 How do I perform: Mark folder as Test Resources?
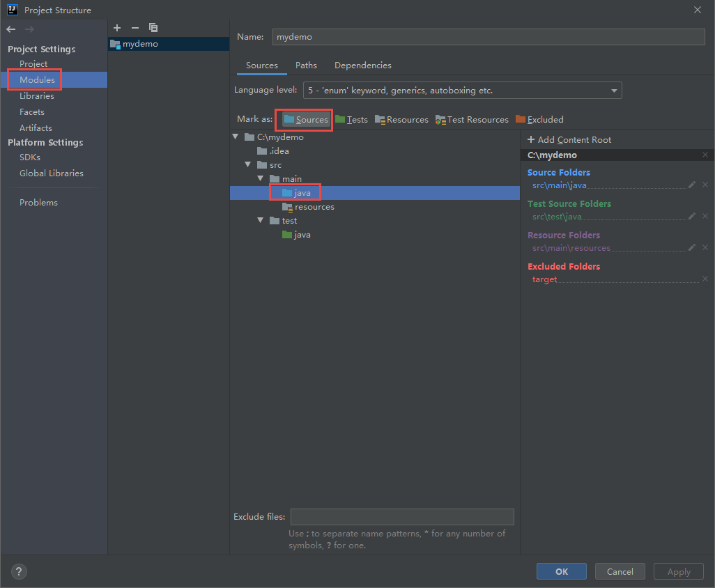pos(472,120)
